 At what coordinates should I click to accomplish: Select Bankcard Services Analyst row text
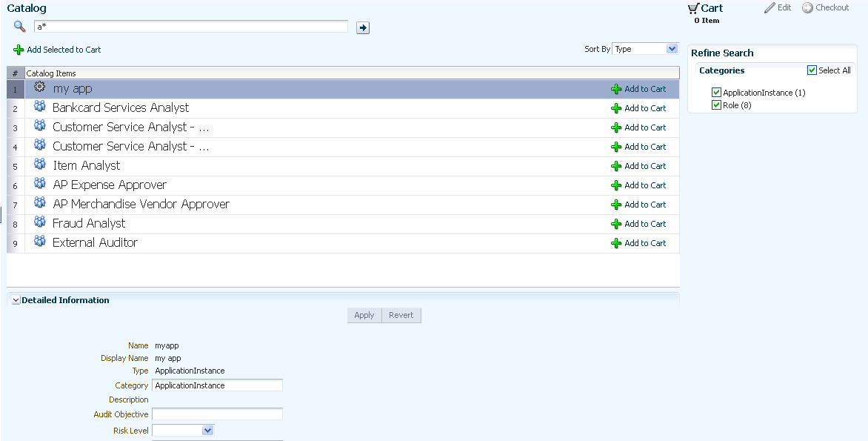tap(121, 107)
